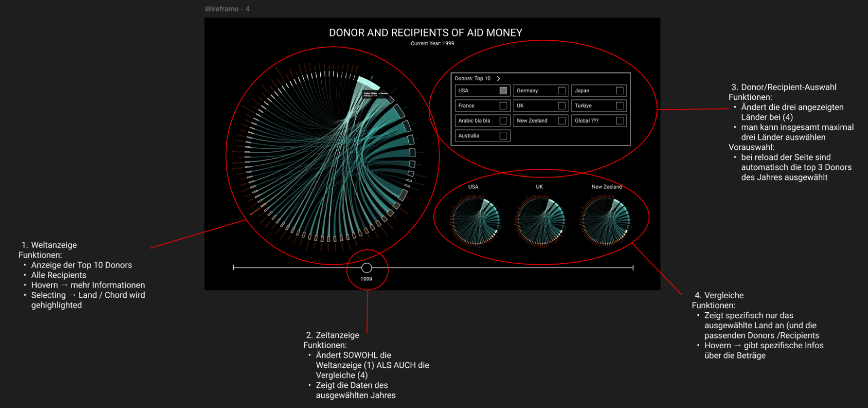The image size is (868, 408).
Task: Enable the Germany donor checkbox
Action: [x=561, y=91]
